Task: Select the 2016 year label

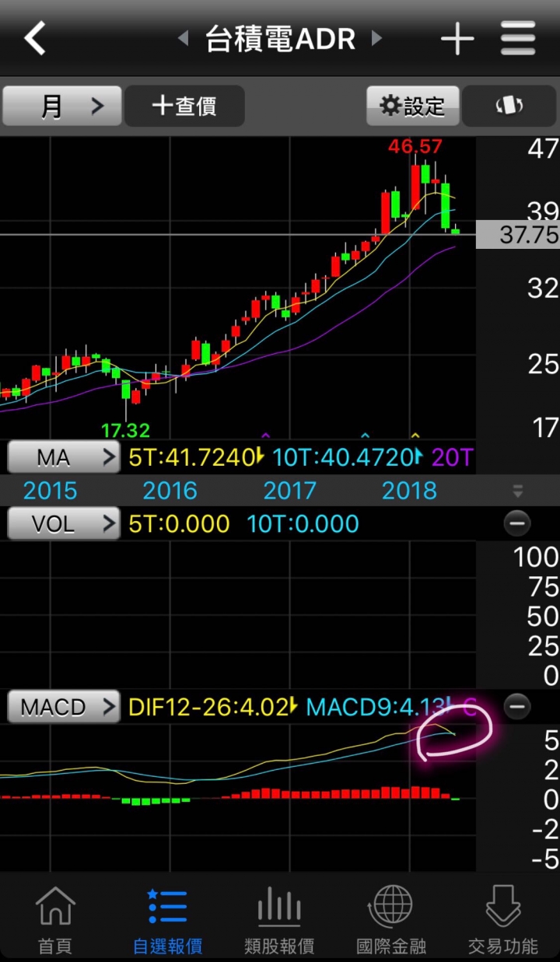Action: point(170,491)
